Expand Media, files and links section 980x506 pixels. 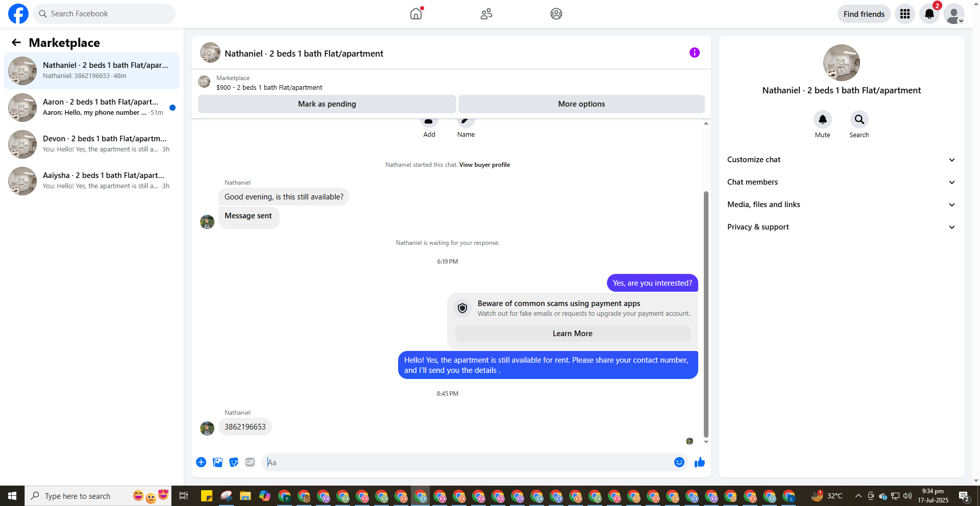[842, 205]
